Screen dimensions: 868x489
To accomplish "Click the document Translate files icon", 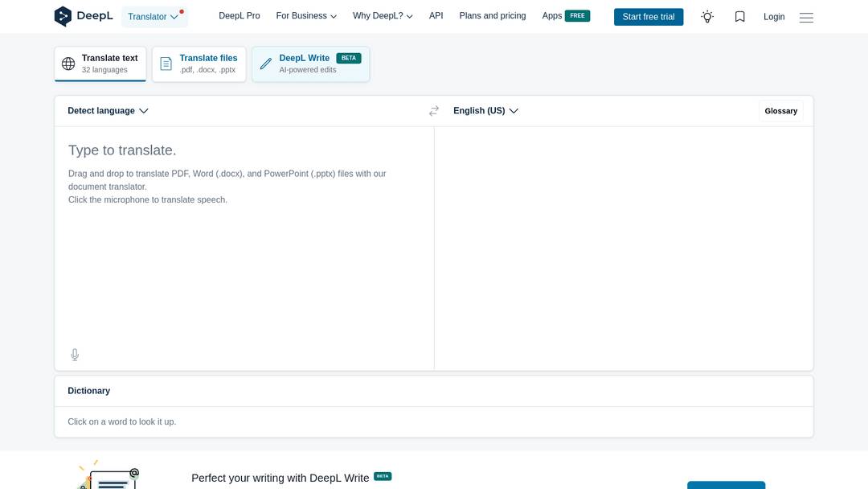I will coord(166,64).
